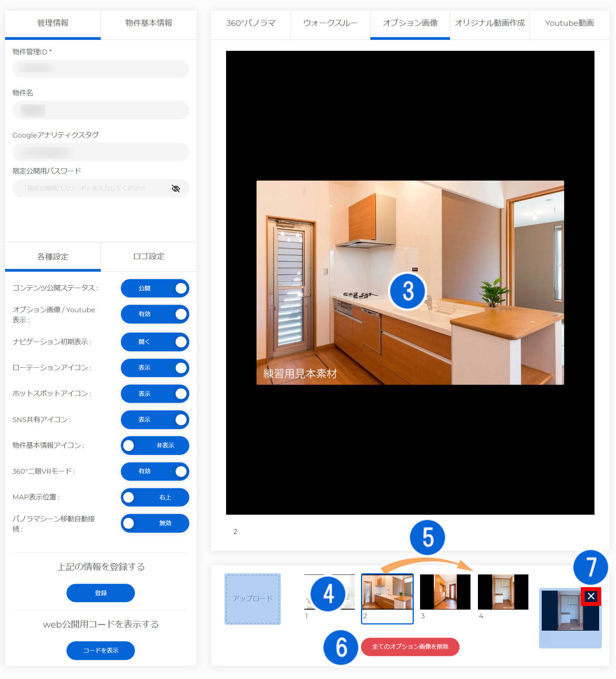616x679 pixels.
Task: Toggle password visibility eye icon
Action: [x=176, y=189]
